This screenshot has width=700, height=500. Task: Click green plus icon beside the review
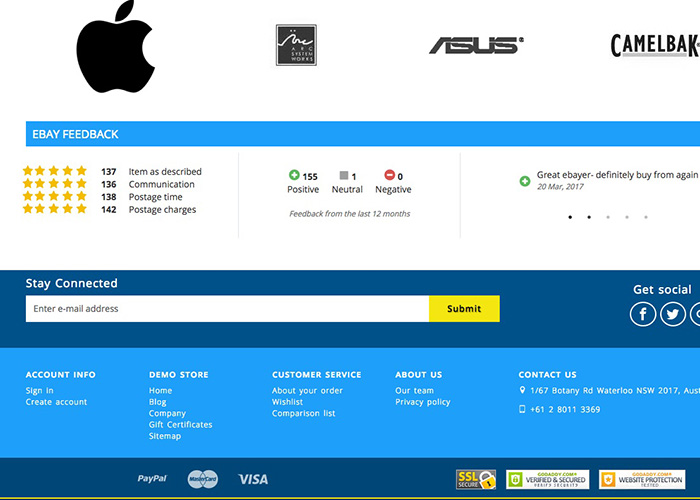[x=525, y=181]
